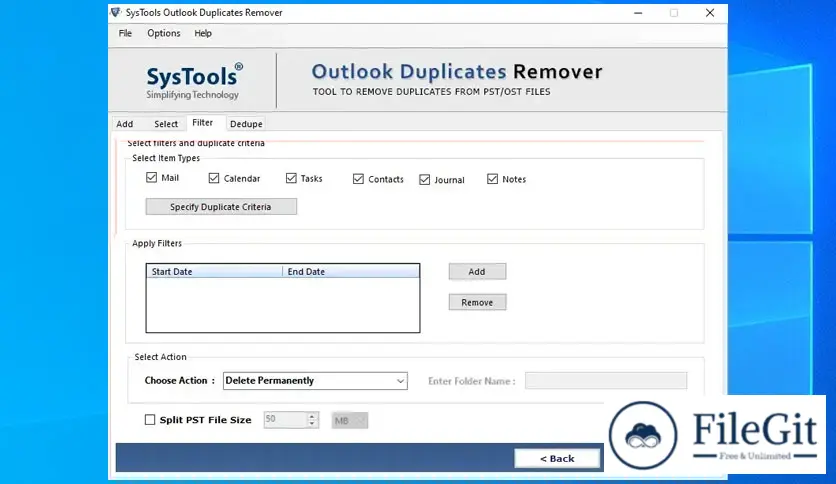The height and width of the screenshot is (484, 836).
Task: Click the split size value field
Action: coord(285,420)
